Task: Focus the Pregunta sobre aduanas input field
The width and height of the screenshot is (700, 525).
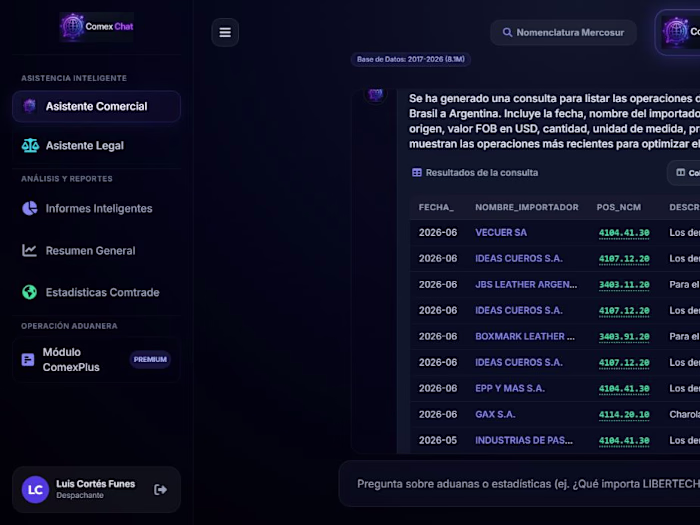Action: click(519, 484)
